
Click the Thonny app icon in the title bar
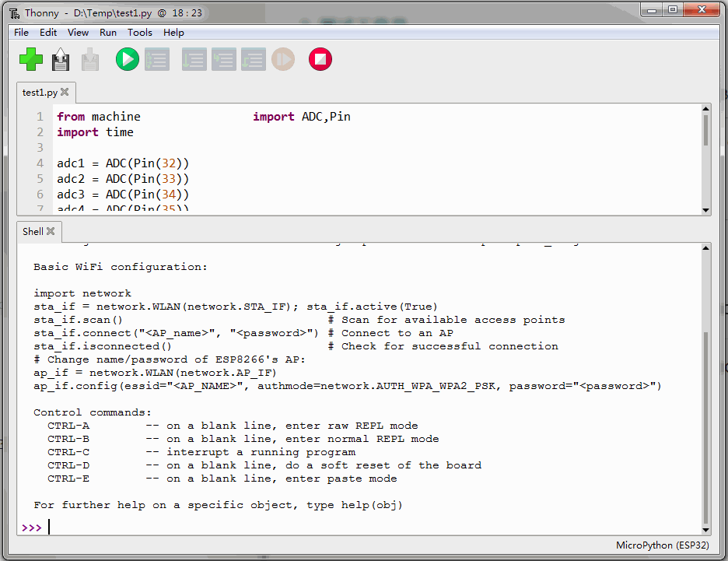(x=15, y=13)
